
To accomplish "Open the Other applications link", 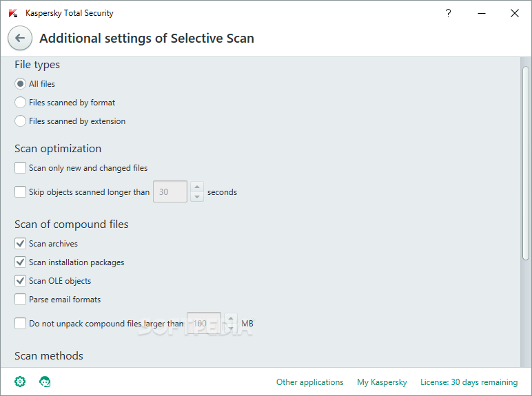I will [x=310, y=382].
